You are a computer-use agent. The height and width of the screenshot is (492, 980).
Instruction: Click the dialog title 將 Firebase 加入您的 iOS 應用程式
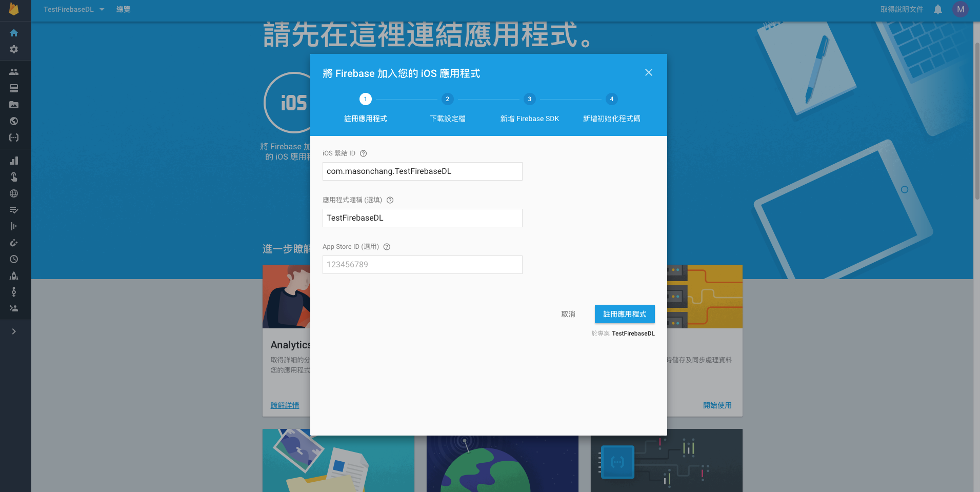(402, 73)
